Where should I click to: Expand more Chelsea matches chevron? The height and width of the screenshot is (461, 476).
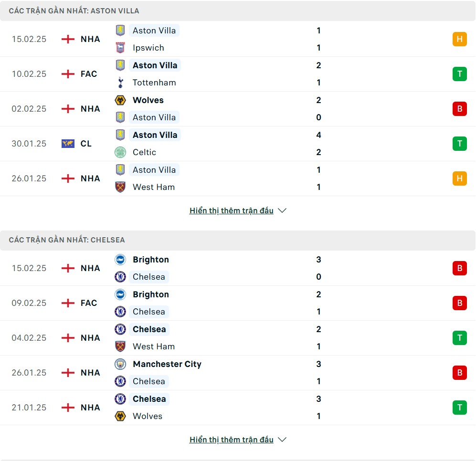282,440
